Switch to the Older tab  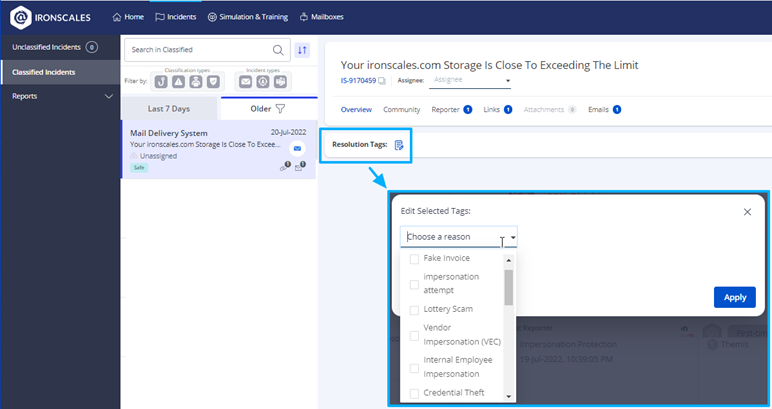coord(269,109)
